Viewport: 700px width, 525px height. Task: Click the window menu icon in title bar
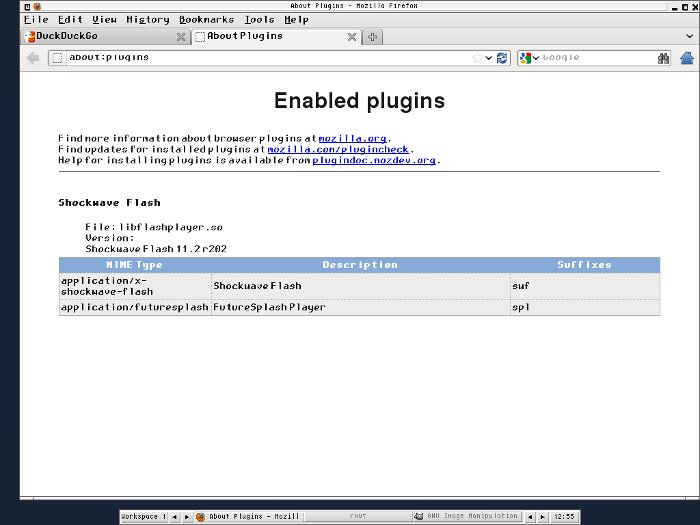point(27,6)
